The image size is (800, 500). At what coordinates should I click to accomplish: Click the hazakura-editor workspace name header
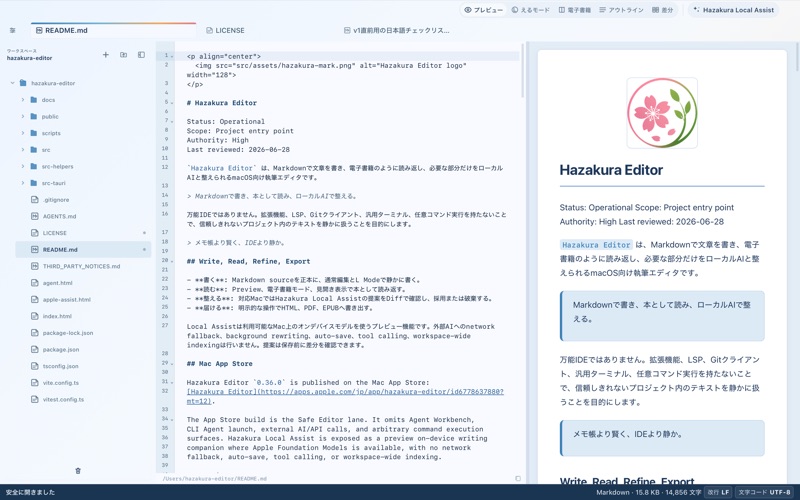point(29,58)
